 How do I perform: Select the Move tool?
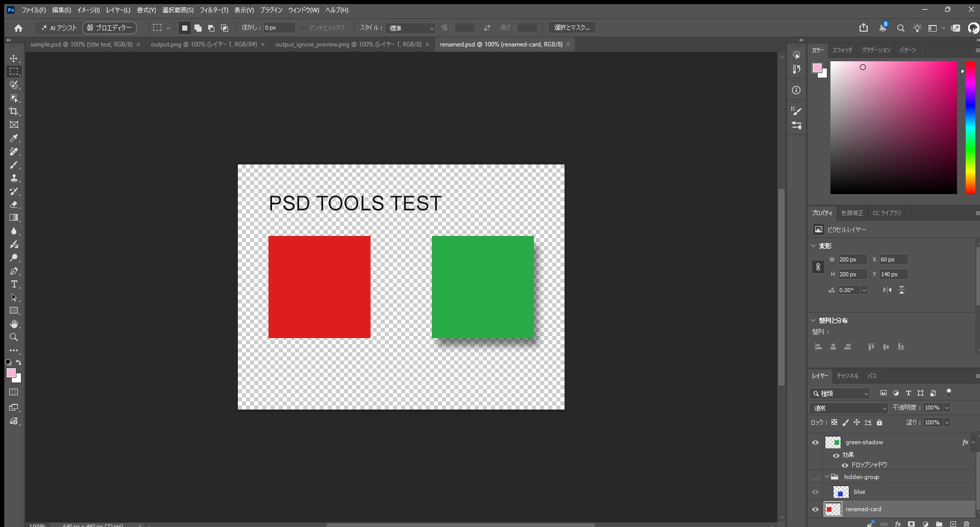14,58
